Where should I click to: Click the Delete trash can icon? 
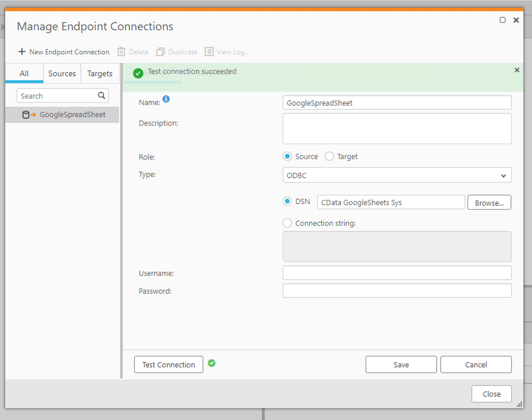coord(121,52)
